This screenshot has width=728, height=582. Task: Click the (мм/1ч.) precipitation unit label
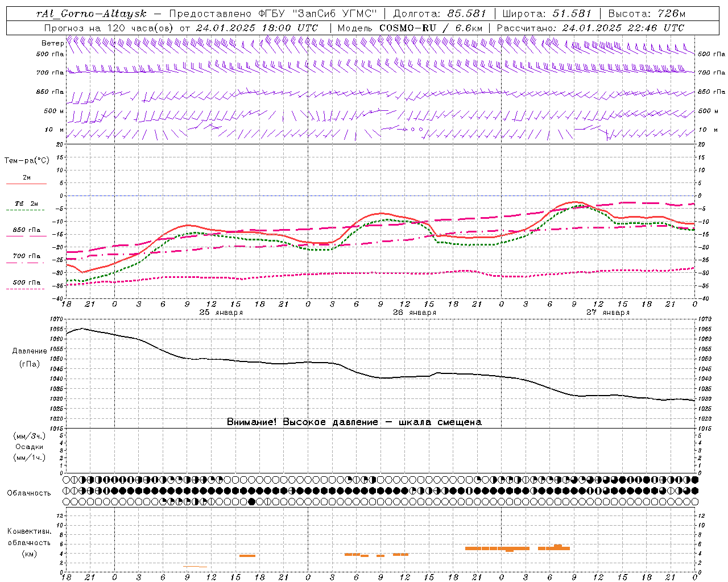30,458
